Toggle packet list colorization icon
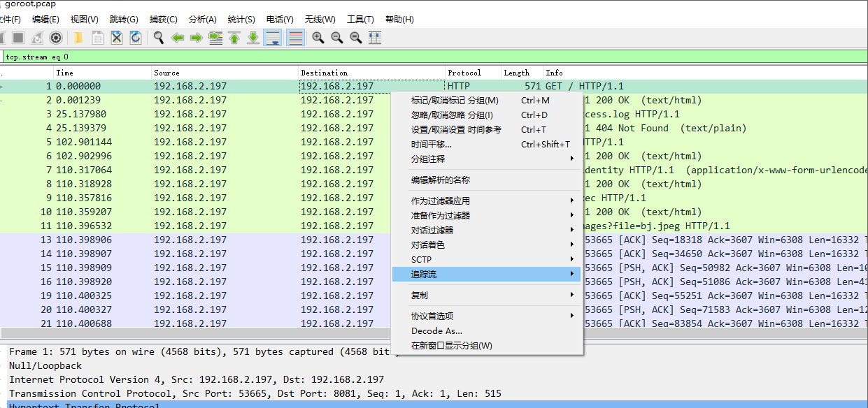Screen dimensions: 868x408 click(295, 38)
